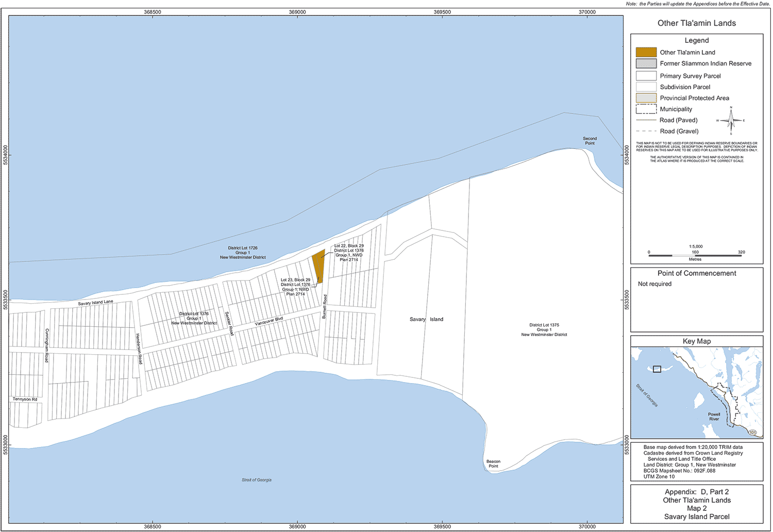This screenshot has height=532, width=773.
Task: Click the Road (Paved) legend line
Action: 646,120
